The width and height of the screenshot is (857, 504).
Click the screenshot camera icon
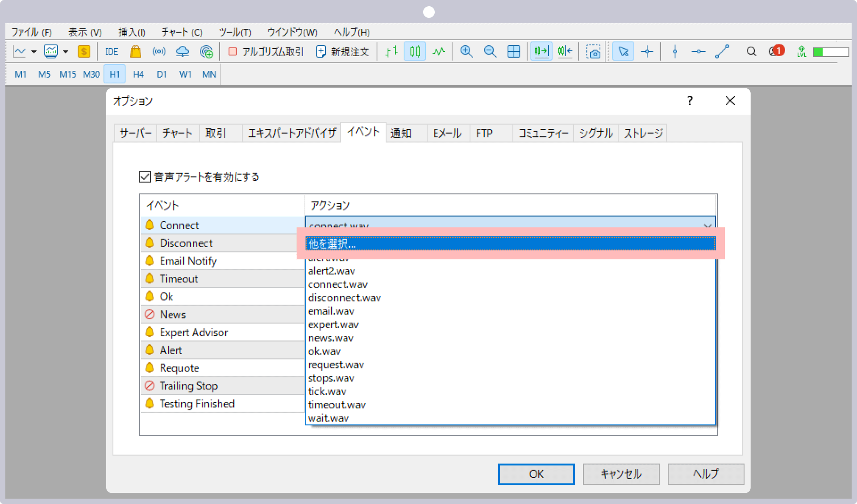coord(593,52)
